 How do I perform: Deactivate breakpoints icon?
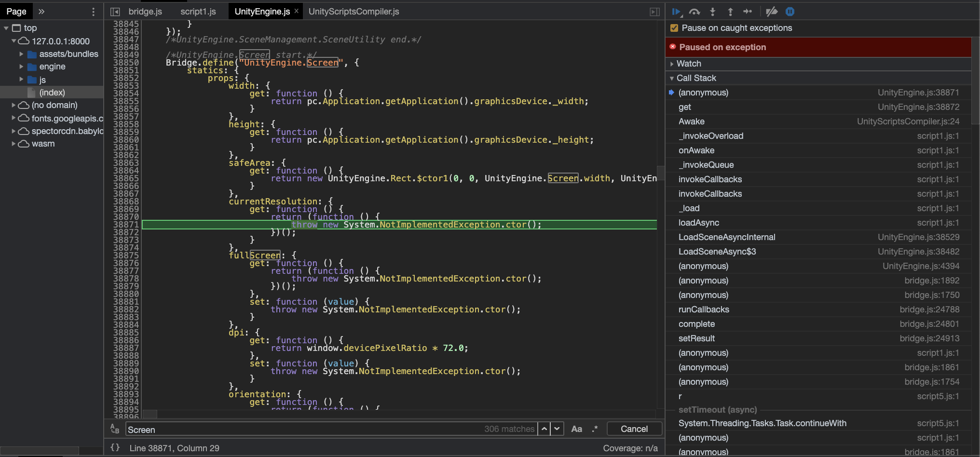click(x=772, y=12)
